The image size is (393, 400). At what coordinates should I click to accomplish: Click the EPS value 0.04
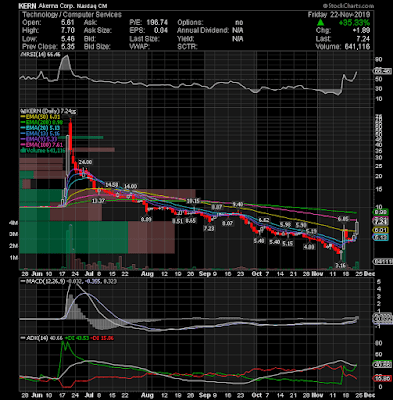pos(161,31)
